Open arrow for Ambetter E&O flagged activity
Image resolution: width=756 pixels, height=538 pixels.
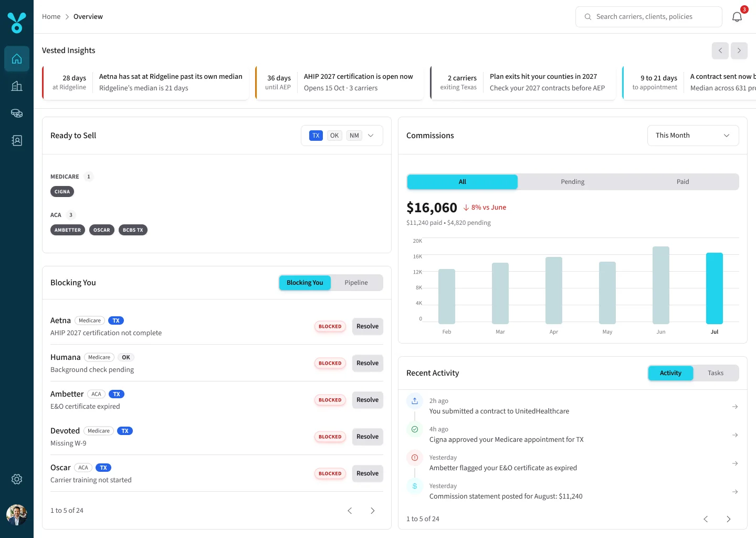735,463
